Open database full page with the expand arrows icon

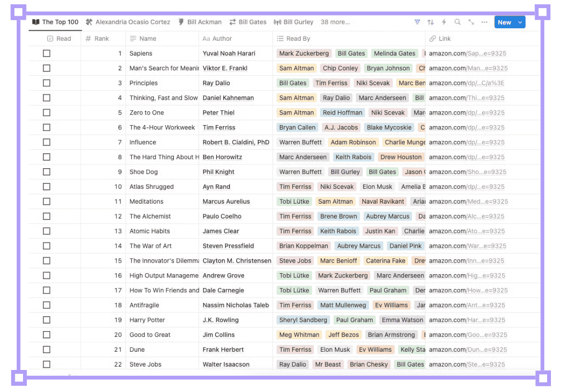pyautogui.click(x=471, y=22)
